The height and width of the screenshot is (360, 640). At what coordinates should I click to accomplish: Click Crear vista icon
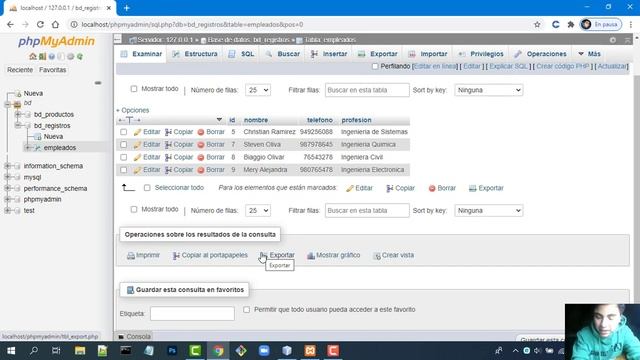(377, 256)
